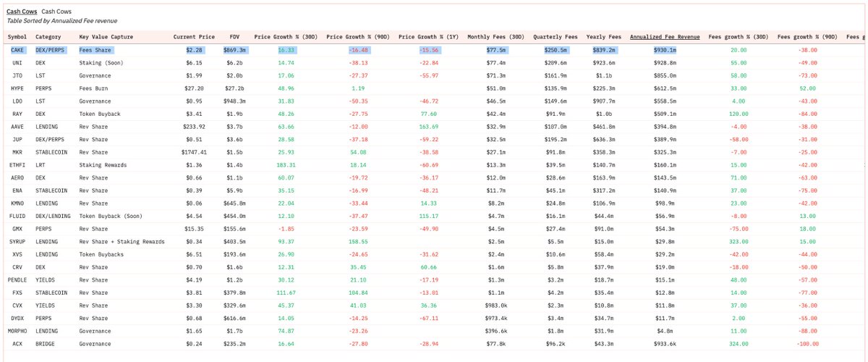The width and height of the screenshot is (868, 362).
Task: Click ACX's $933.6k annualized revenue
Action: tap(664, 343)
